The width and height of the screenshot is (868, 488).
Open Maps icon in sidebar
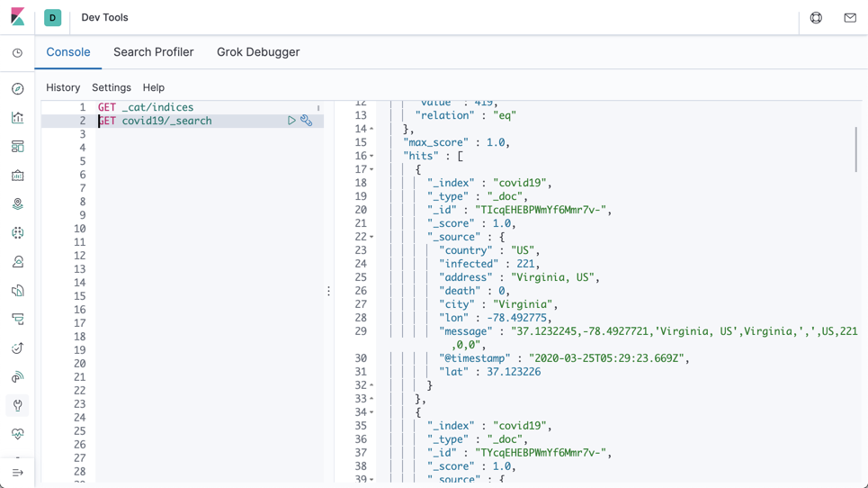[x=18, y=203]
